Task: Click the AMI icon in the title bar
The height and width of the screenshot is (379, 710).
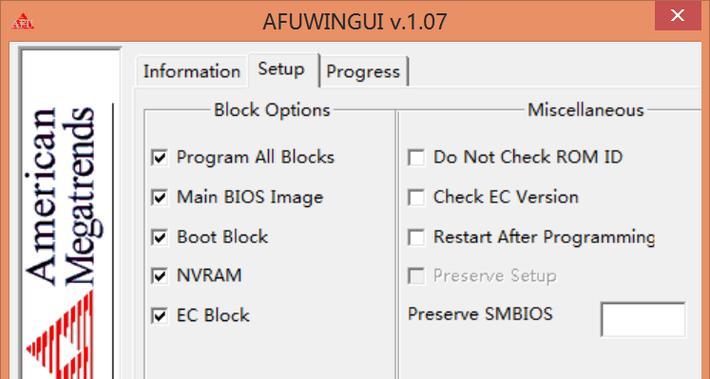Action: 22,21
